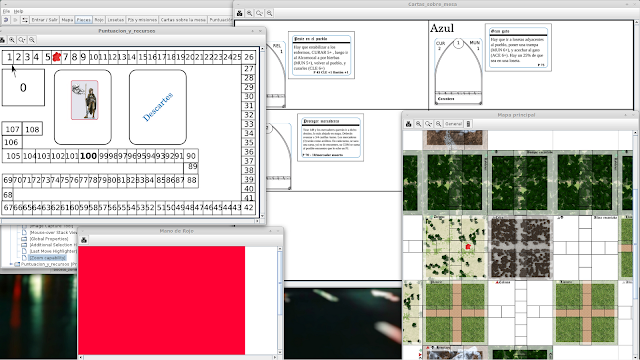640x360 pixels.
Task: Click the Pjs y misiones button
Action: pyautogui.click(x=142, y=20)
